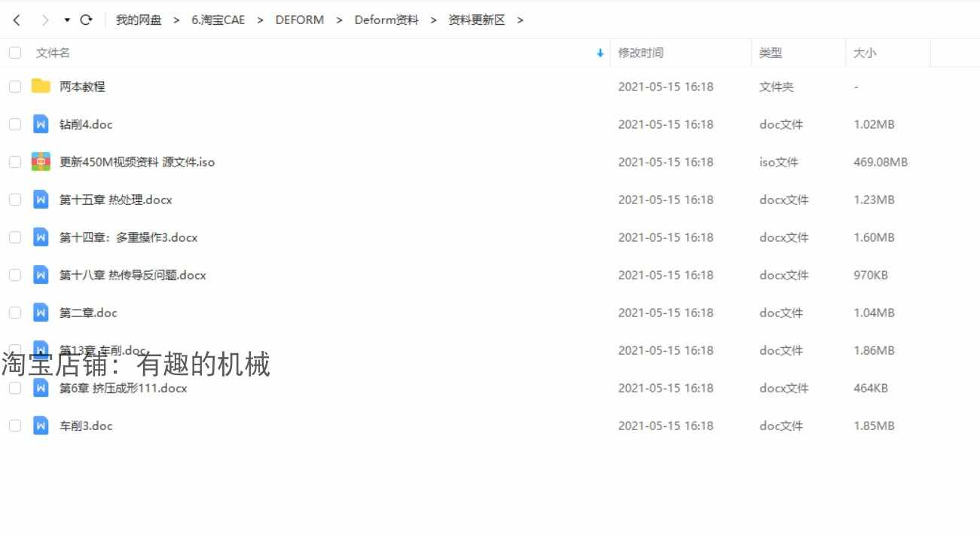Navigate to 6.淘宝CAE breadcrumb
The width and height of the screenshot is (980, 534).
coord(218,20)
